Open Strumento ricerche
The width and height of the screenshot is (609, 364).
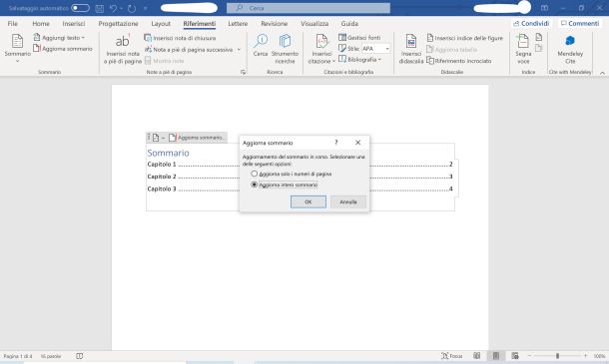click(x=285, y=49)
